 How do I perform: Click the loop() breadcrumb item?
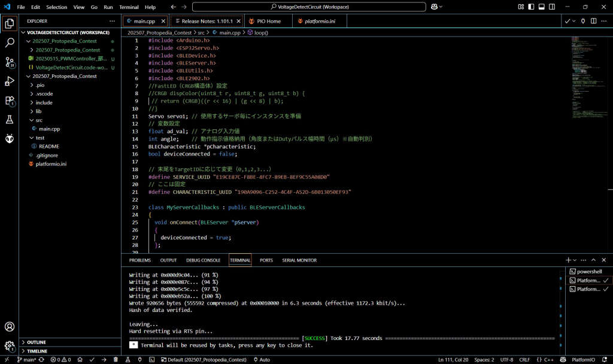coord(258,33)
